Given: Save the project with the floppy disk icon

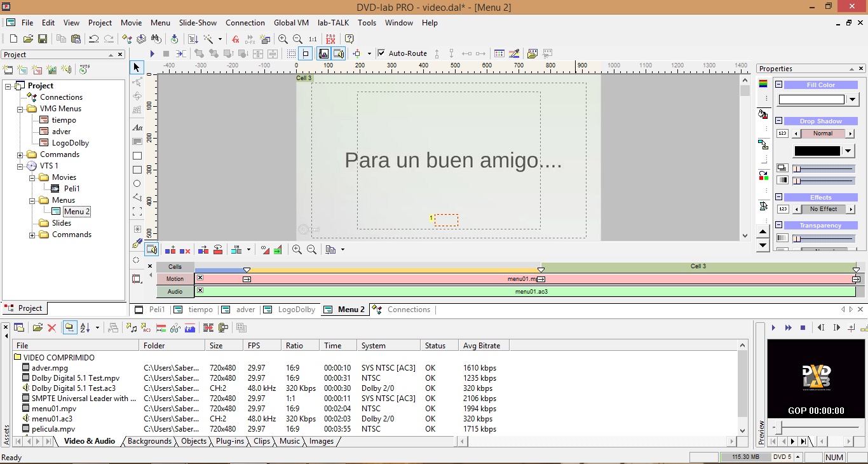Looking at the screenshot, I should point(43,39).
